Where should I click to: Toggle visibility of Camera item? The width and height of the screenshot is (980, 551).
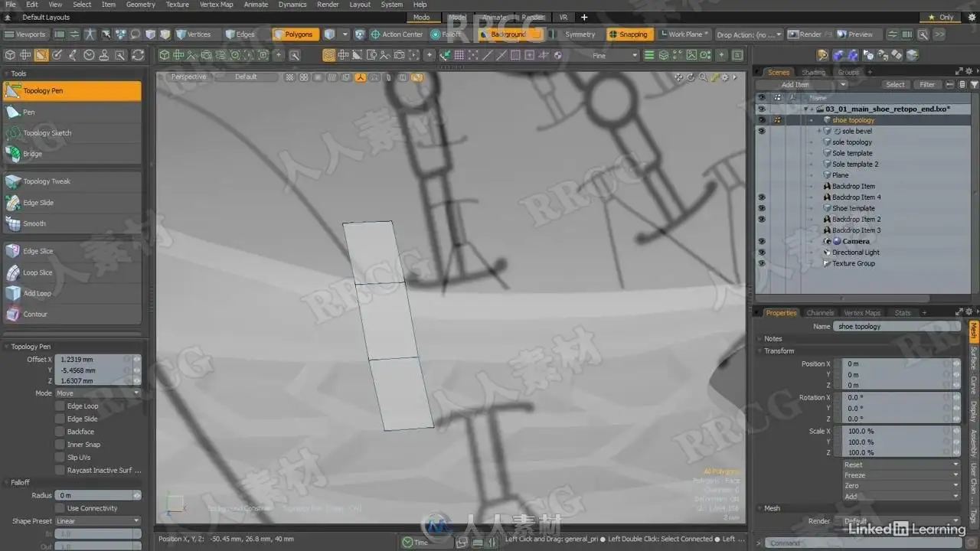pos(761,241)
